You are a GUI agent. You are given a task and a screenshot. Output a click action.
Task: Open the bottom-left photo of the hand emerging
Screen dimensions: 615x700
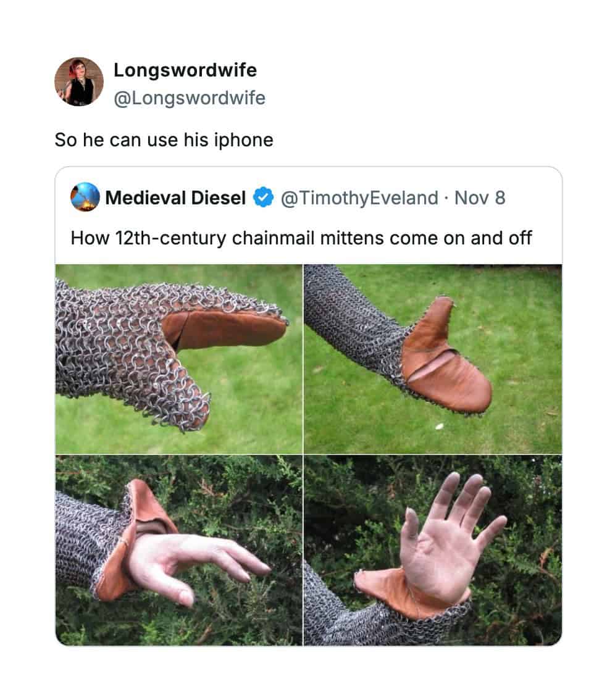[x=178, y=550]
